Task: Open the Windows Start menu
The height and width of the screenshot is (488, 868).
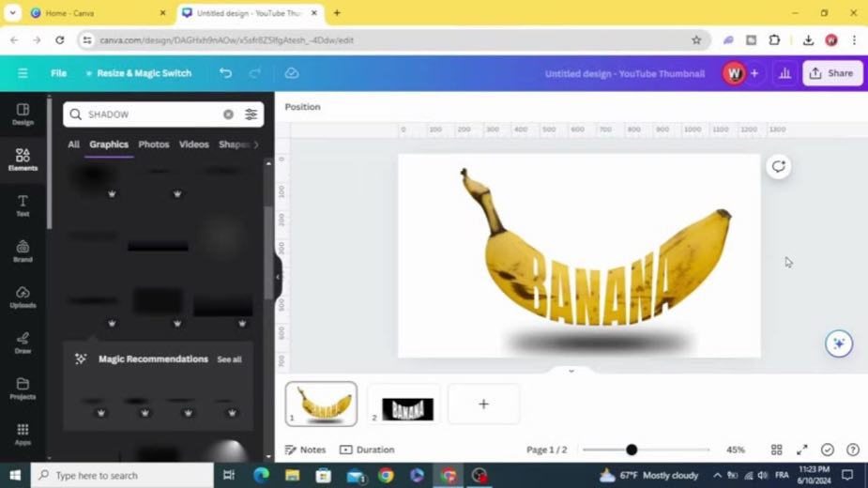Action: [x=15, y=475]
